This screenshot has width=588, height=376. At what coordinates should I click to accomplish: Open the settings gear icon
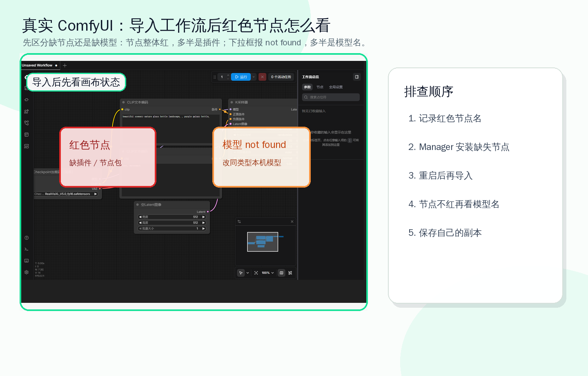[27, 272]
